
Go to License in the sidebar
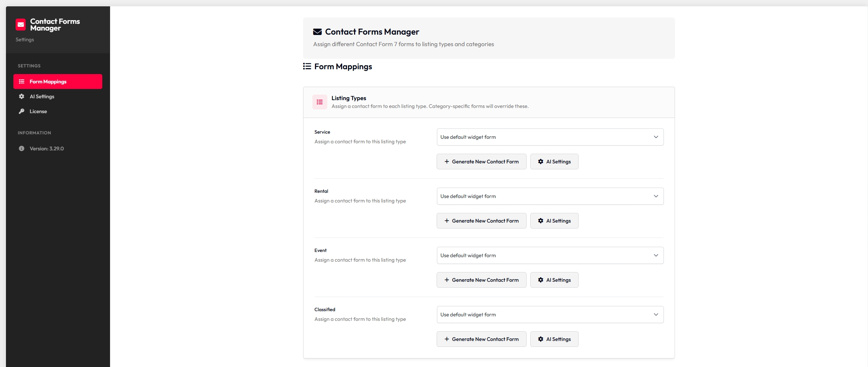(x=38, y=111)
